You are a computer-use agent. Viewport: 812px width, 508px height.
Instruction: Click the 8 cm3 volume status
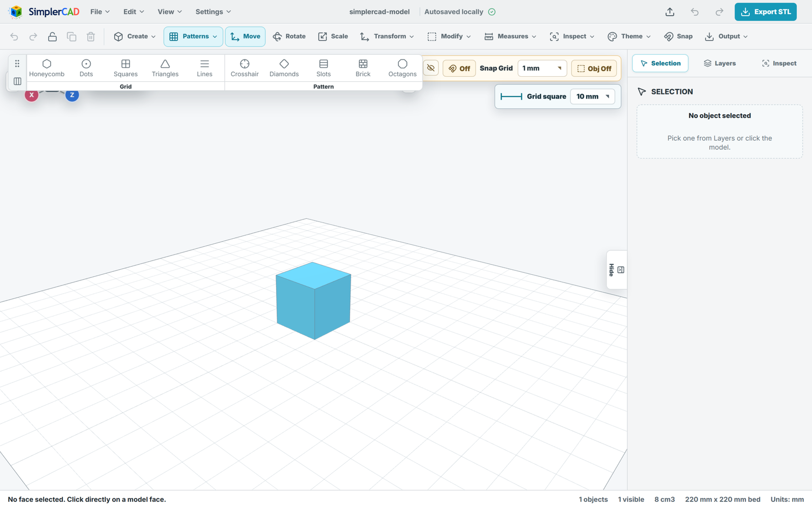tap(664, 499)
